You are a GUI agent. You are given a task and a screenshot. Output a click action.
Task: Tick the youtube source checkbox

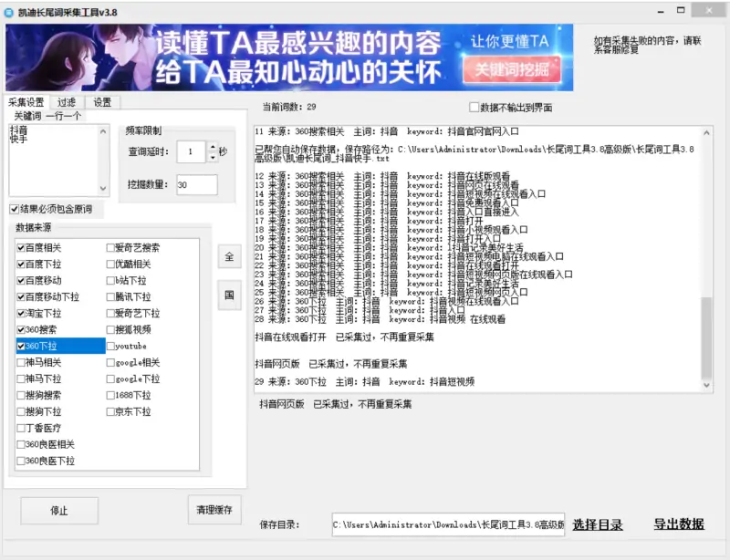[x=110, y=347]
